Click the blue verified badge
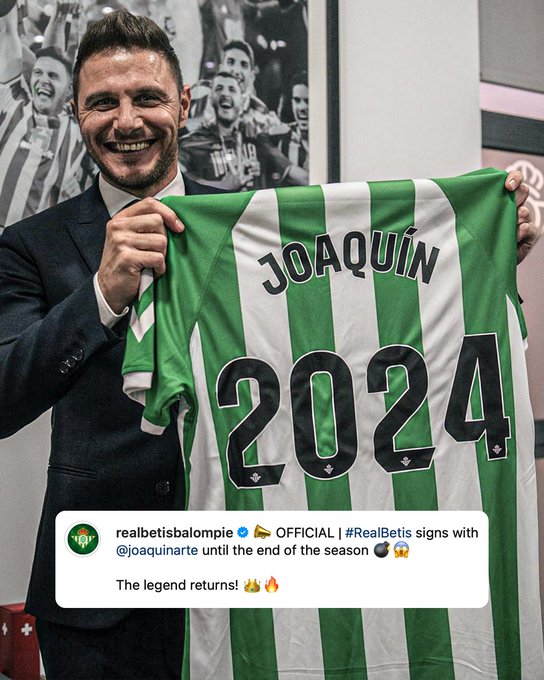 (x=243, y=533)
